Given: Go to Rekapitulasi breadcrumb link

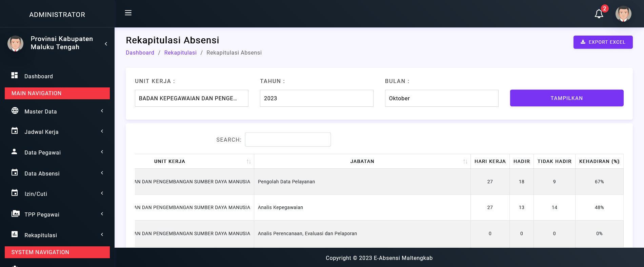Looking at the screenshot, I should click(180, 53).
